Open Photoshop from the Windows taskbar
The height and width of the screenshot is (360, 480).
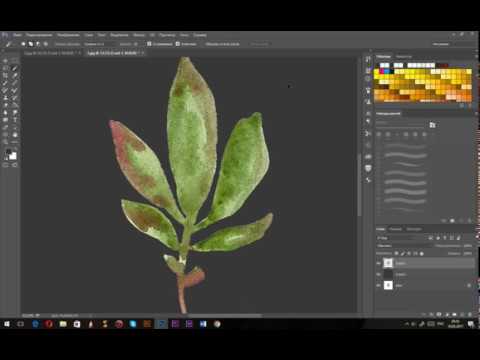pos(161,324)
